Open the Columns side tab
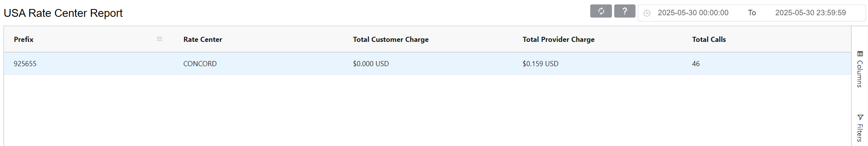The height and width of the screenshot is (146, 868). [x=860, y=69]
